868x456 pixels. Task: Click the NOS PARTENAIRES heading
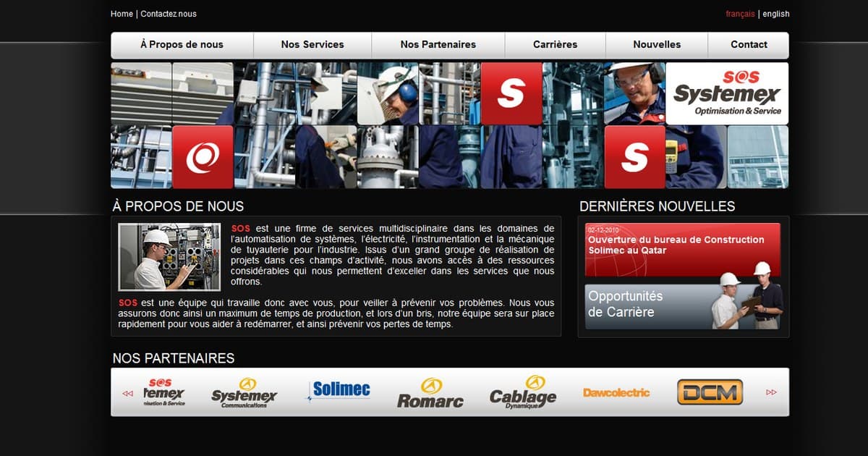[174, 358]
